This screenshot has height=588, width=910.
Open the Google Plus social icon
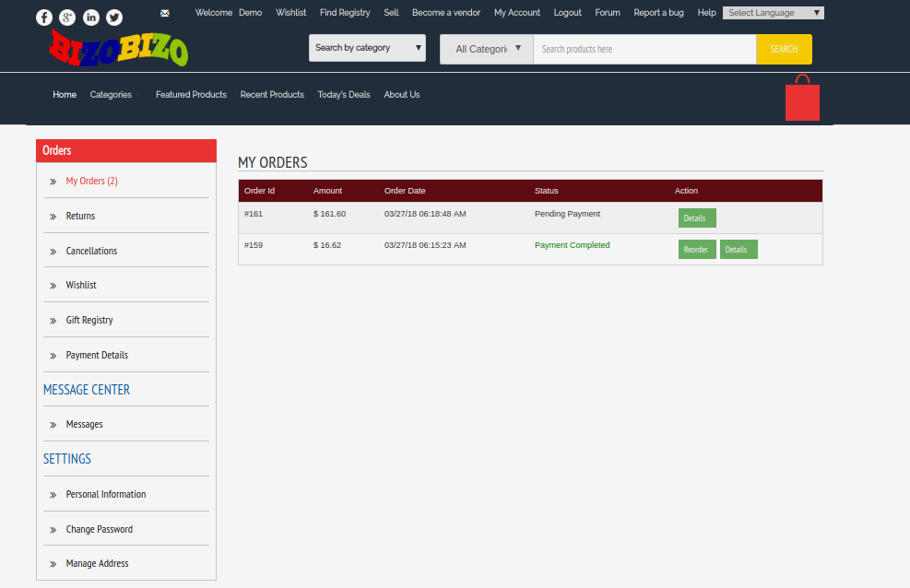(67, 18)
